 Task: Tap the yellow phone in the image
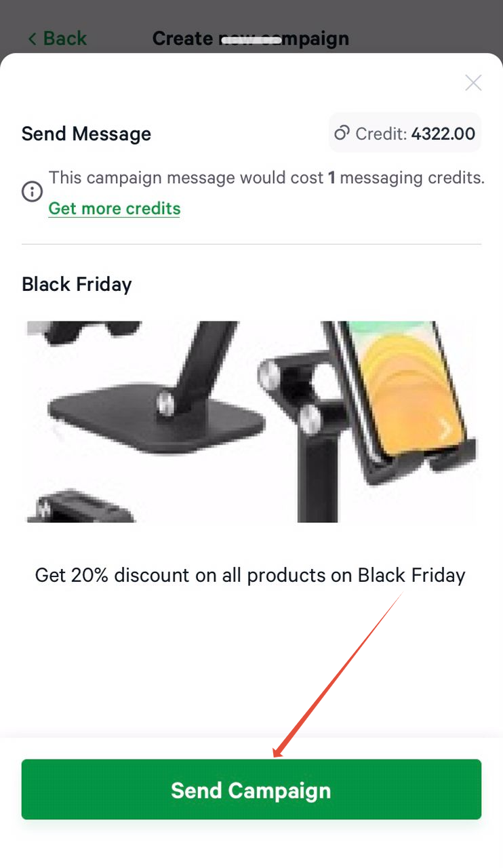(x=406, y=390)
